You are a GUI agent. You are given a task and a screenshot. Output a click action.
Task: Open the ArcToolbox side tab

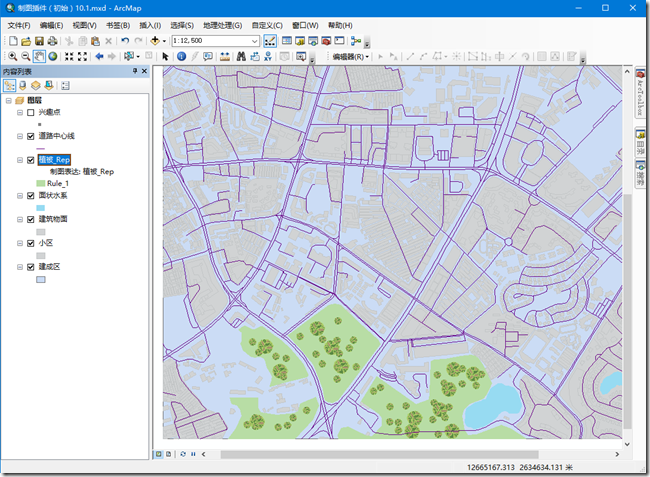click(x=640, y=93)
